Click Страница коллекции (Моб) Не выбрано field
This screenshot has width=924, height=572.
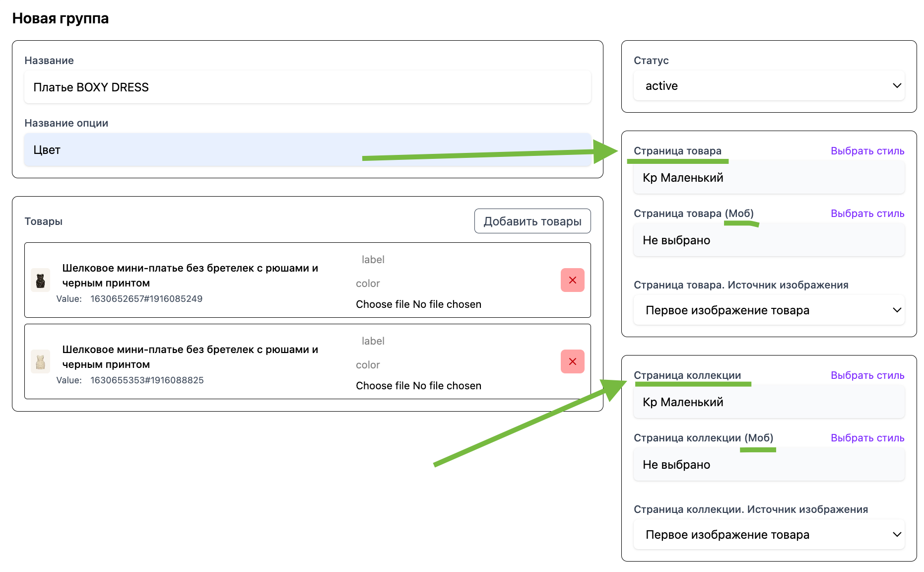769,465
